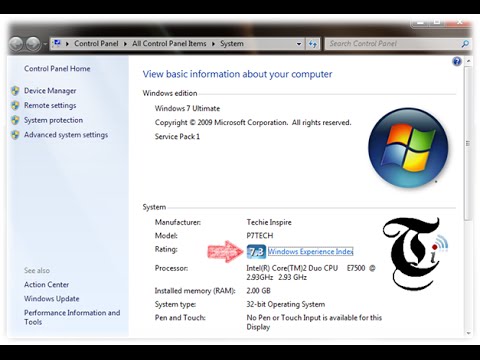Open Performance Information and Tools
This screenshot has width=480, height=360.
point(72,317)
